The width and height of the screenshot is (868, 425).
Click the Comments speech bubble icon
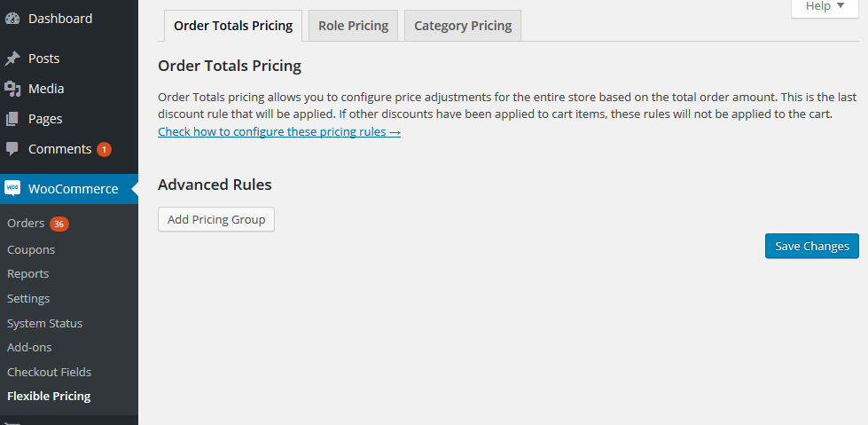12,149
